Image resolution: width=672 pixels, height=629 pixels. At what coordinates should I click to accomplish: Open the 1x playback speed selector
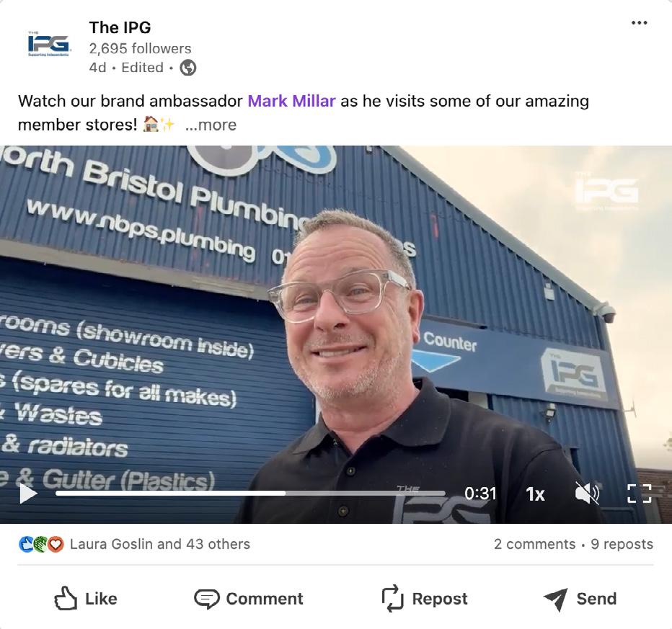535,494
